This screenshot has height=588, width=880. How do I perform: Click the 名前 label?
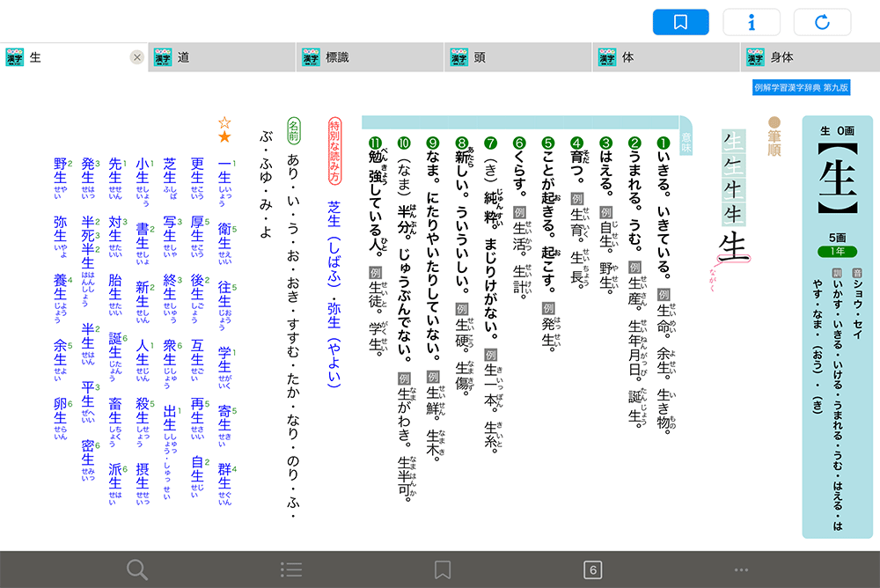click(294, 130)
